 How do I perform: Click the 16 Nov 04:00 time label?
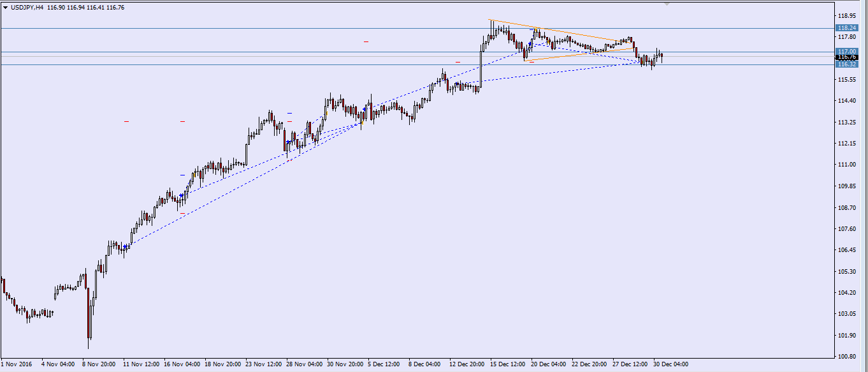182,364
